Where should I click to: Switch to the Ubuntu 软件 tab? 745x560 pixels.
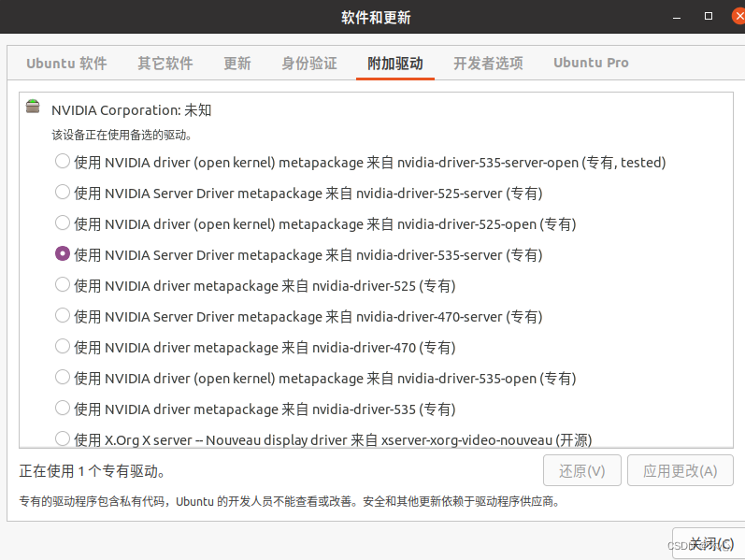pyautogui.click(x=66, y=64)
